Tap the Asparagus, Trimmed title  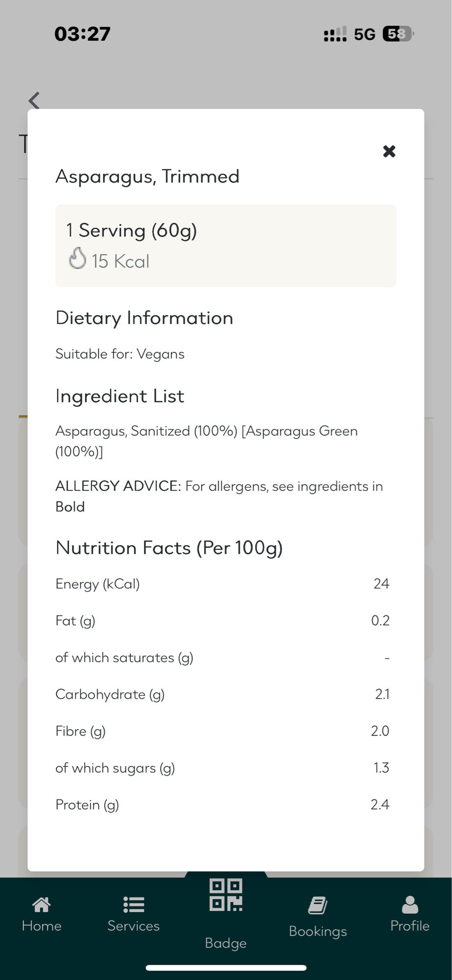coord(147,176)
